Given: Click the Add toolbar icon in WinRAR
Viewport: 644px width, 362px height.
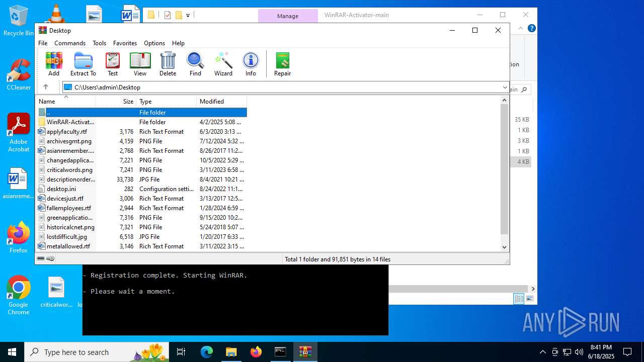Looking at the screenshot, I should (x=54, y=64).
